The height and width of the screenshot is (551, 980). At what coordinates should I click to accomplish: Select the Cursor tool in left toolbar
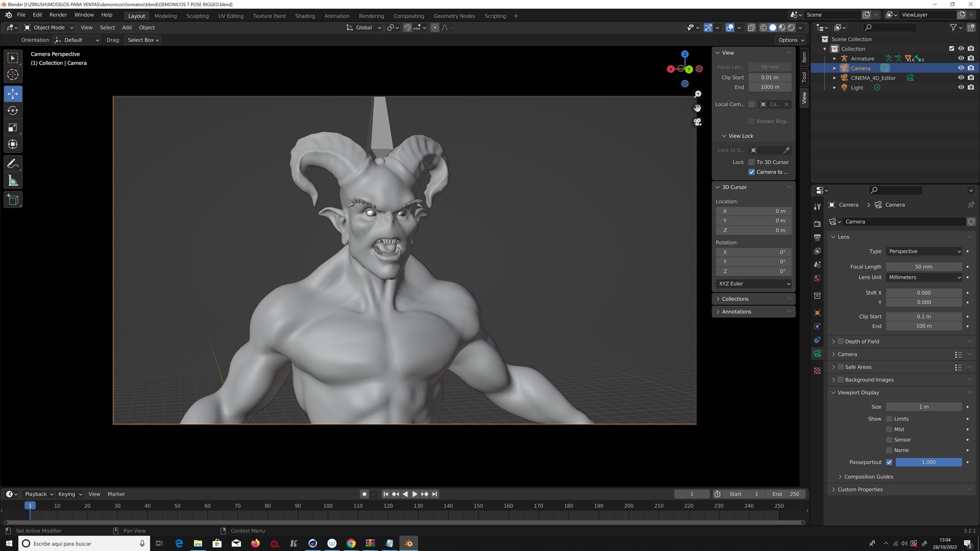coord(13,74)
